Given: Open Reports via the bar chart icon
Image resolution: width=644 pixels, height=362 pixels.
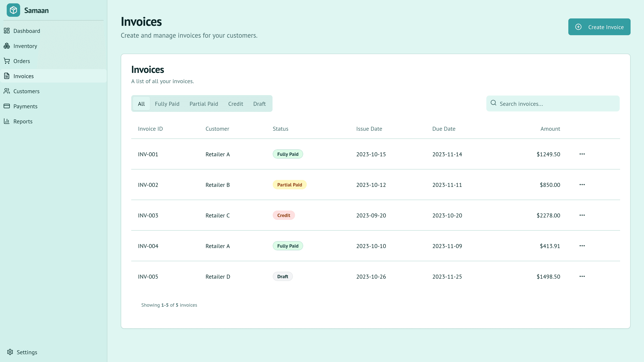Looking at the screenshot, I should pyautogui.click(x=7, y=121).
